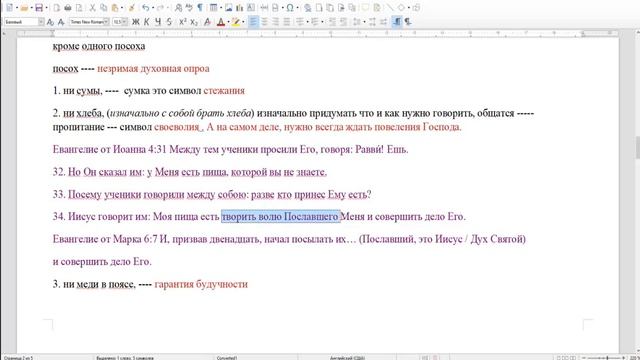Print the document
640x360 pixels.
(68, 8)
